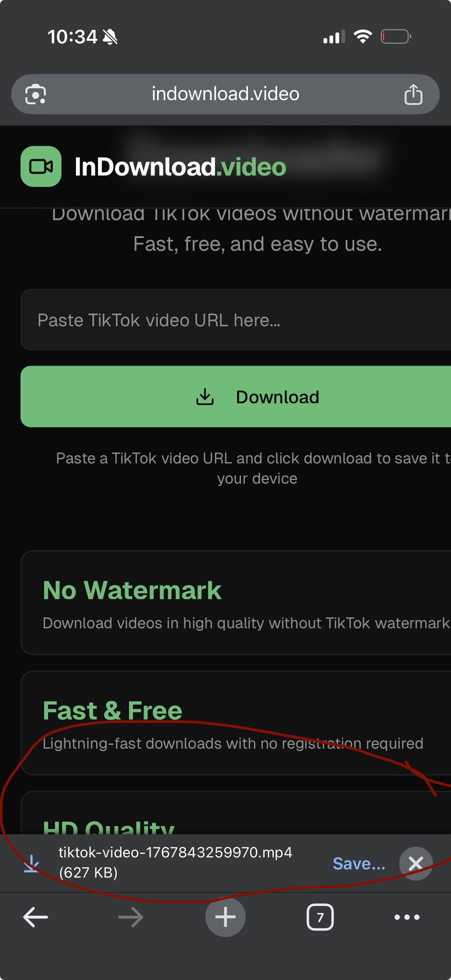Tap the InDownload.video site title

180,167
